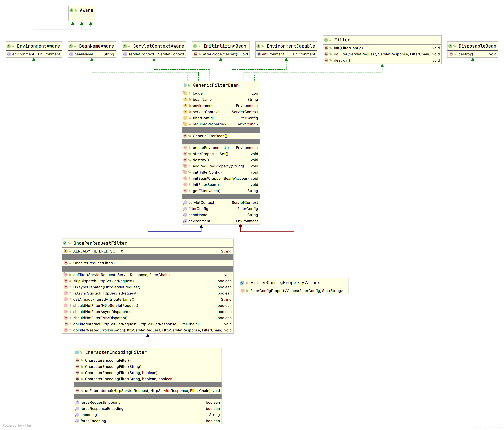Click environment property in EnvironmentAware
The width and height of the screenshot is (504, 430).
coord(34,54)
